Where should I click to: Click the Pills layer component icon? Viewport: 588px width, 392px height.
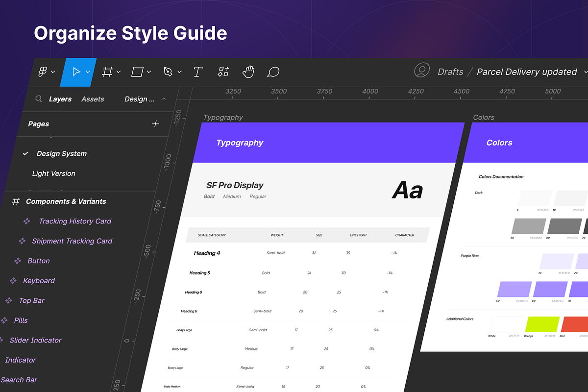[x=4, y=320]
